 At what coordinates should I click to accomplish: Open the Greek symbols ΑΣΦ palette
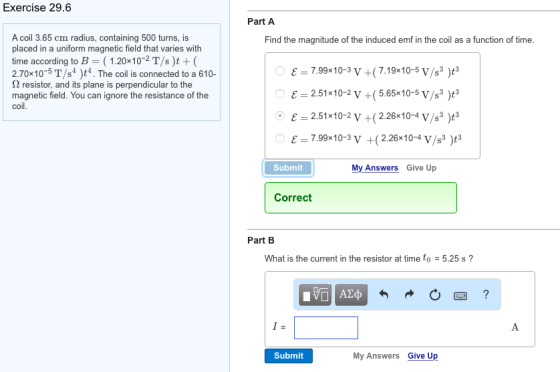click(351, 295)
